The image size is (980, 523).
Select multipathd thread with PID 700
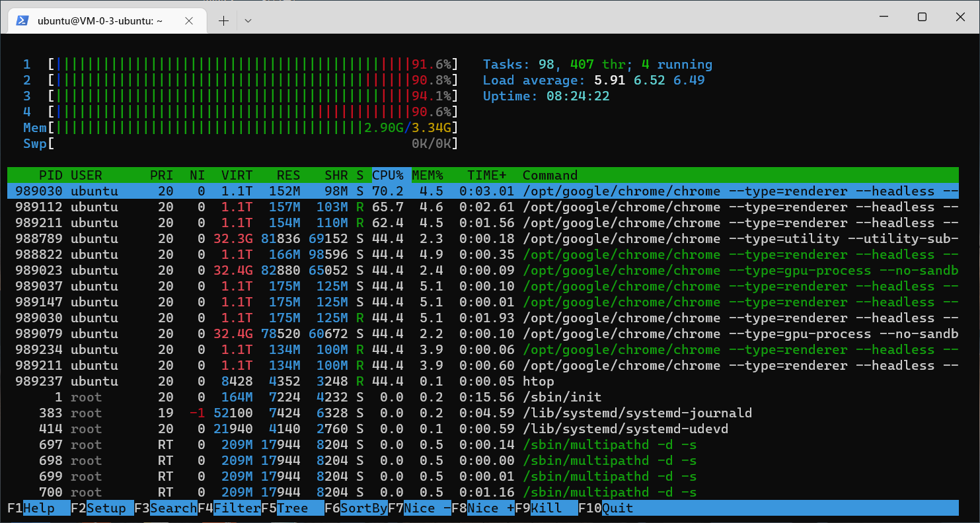(x=483, y=492)
